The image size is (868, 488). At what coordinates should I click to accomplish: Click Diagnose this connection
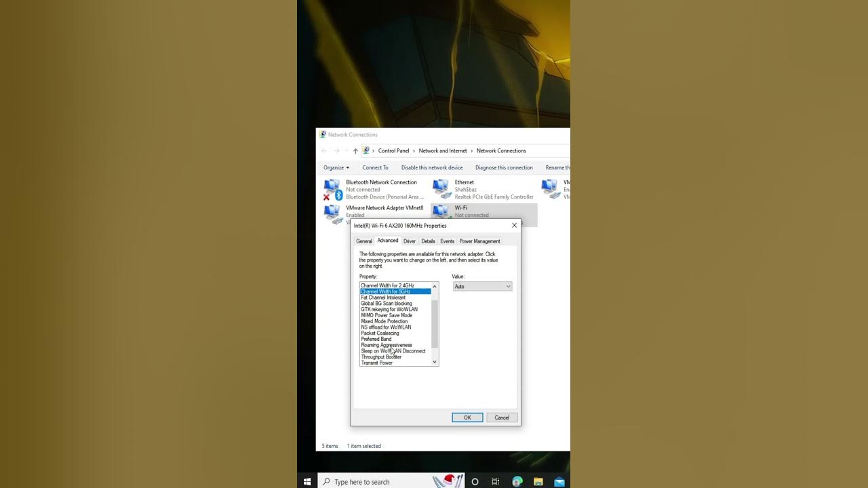tap(504, 167)
